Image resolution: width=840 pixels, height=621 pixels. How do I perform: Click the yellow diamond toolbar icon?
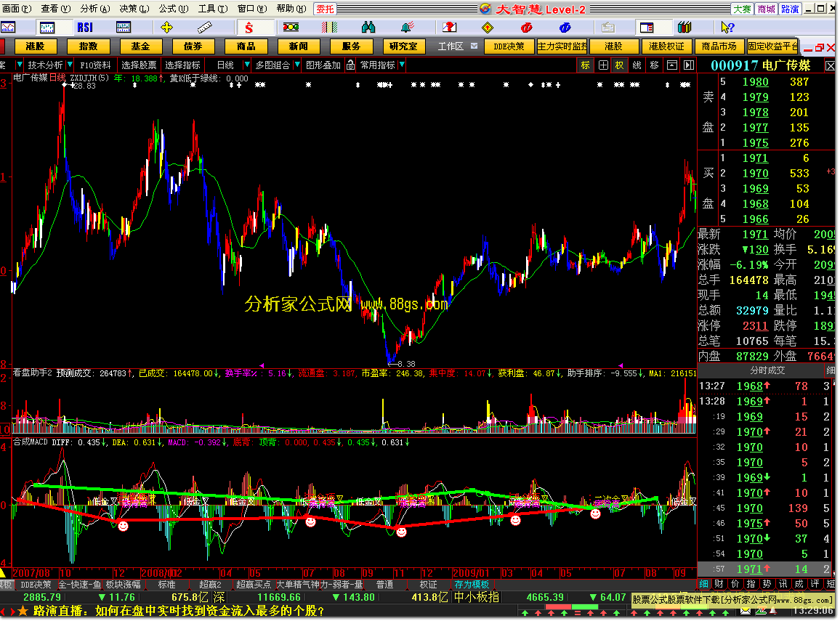tap(487, 28)
